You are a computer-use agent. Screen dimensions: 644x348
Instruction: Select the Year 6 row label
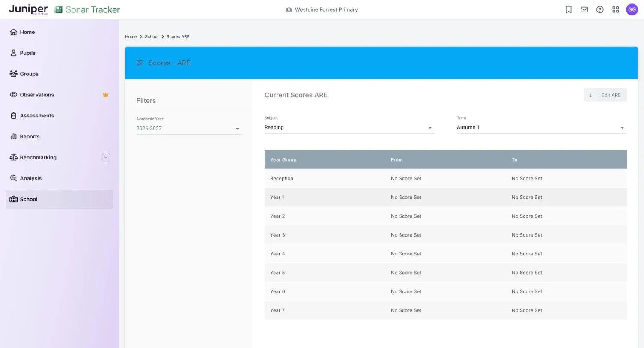277,292
